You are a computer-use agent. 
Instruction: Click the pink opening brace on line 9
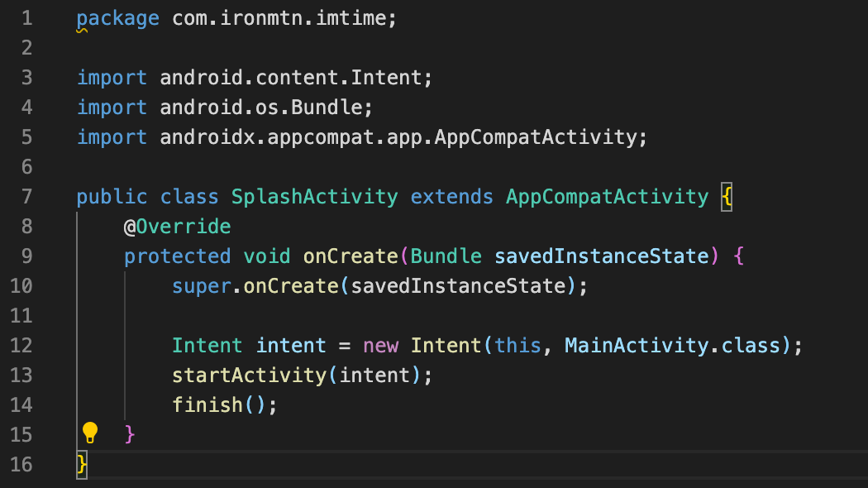point(739,256)
